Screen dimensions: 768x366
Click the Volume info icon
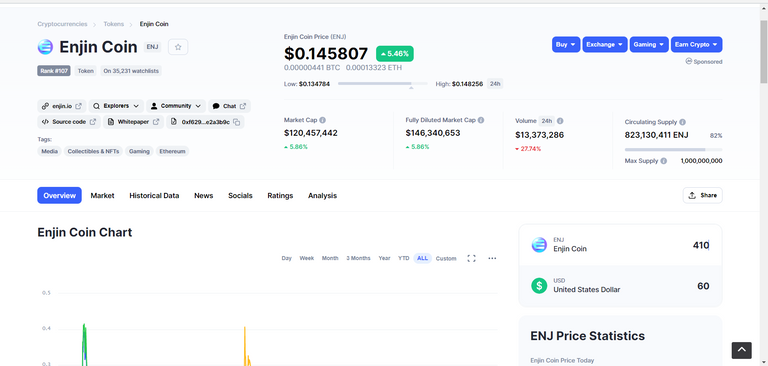click(560, 121)
